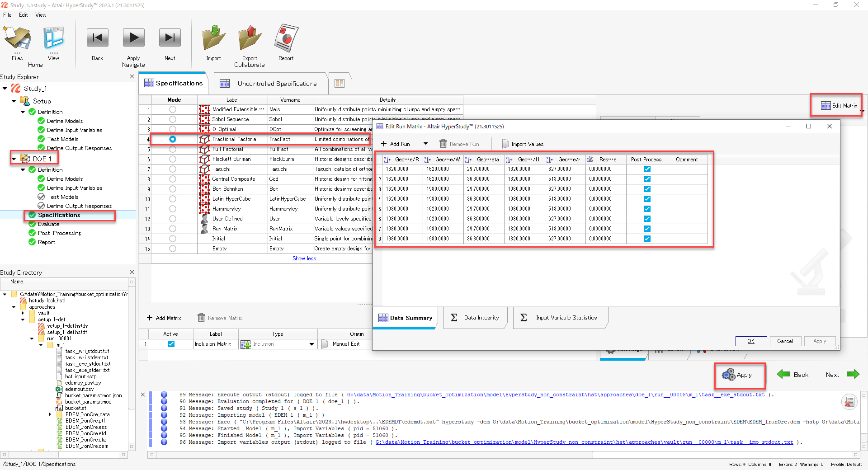Open the Add Run dropdown arrow

point(425,144)
